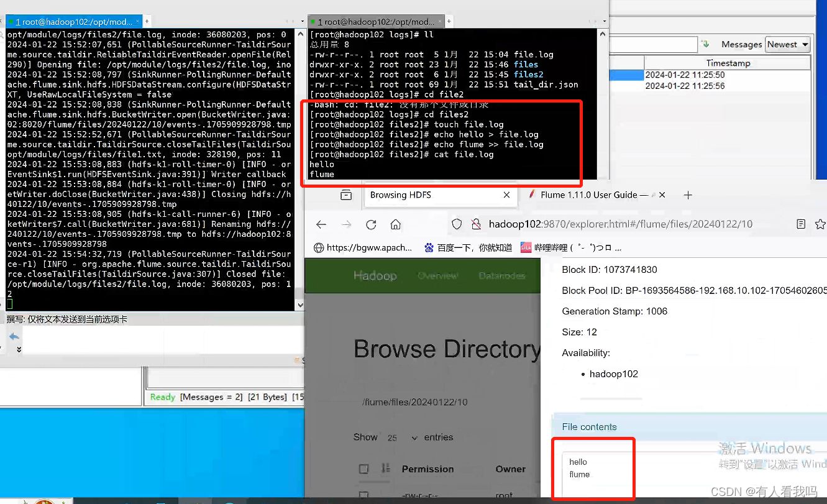Image resolution: width=827 pixels, height=504 pixels.
Task: Click the Generation Stamp: 1006 text
Action: (615, 311)
